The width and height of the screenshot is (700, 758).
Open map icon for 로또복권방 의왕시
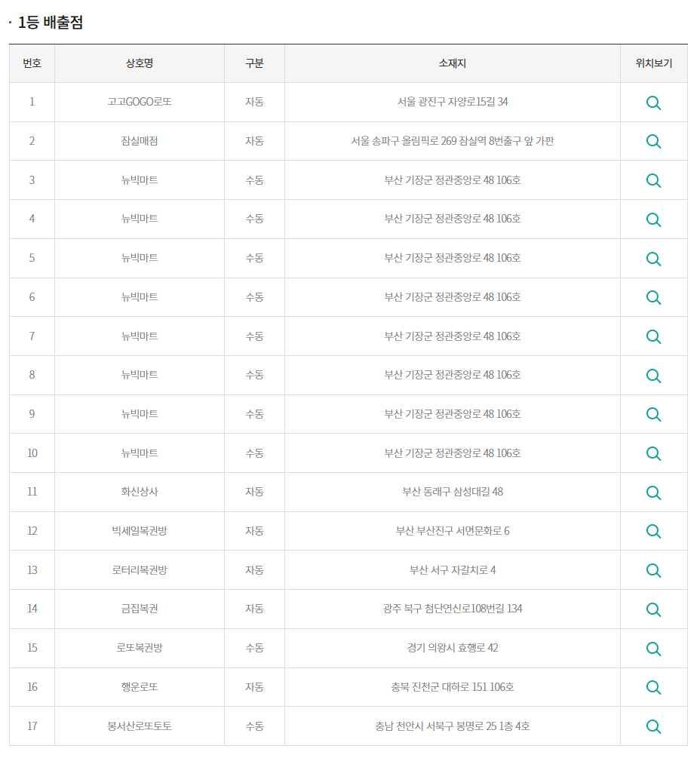[x=653, y=649]
